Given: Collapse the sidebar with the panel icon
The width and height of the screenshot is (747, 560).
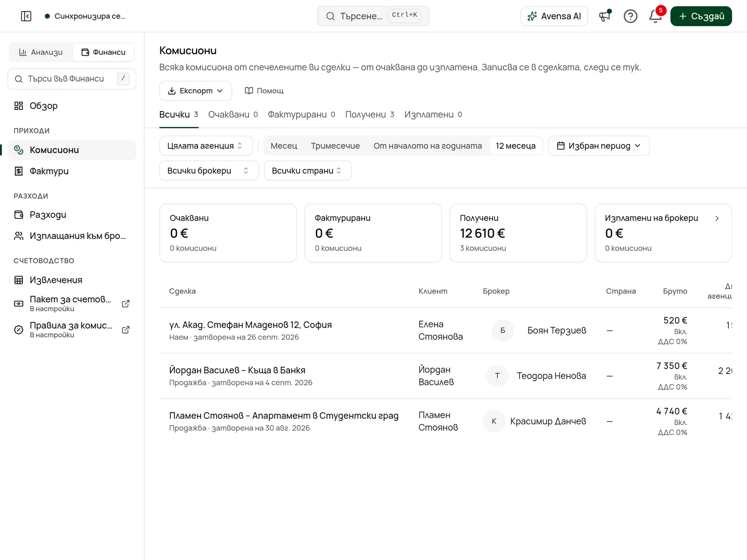Looking at the screenshot, I should click(x=26, y=16).
